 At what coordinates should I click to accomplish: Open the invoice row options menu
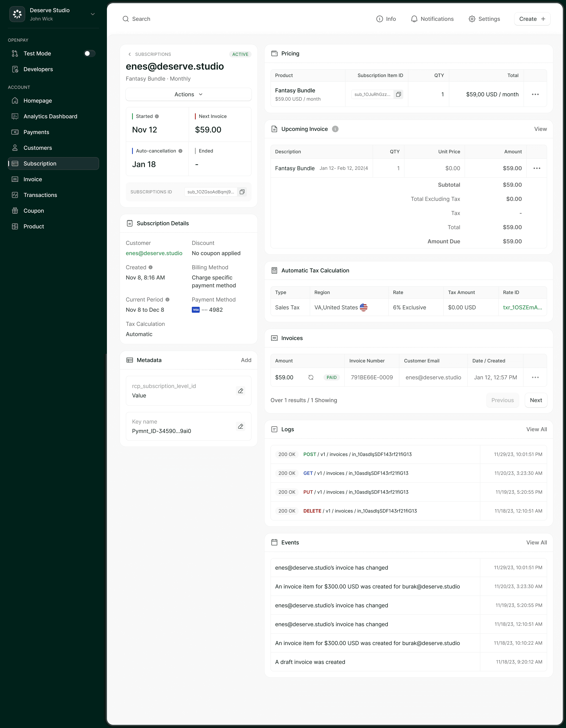[x=536, y=377]
